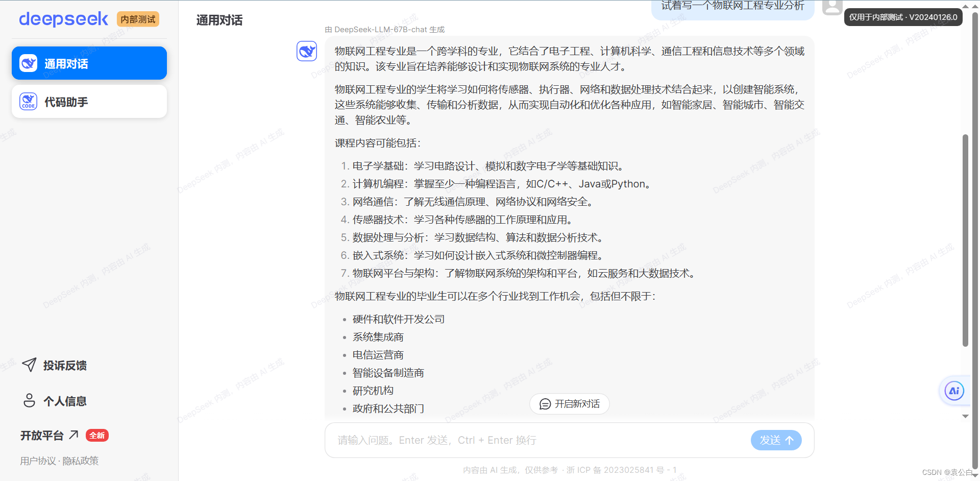Click bullet 电信运营商

378,355
